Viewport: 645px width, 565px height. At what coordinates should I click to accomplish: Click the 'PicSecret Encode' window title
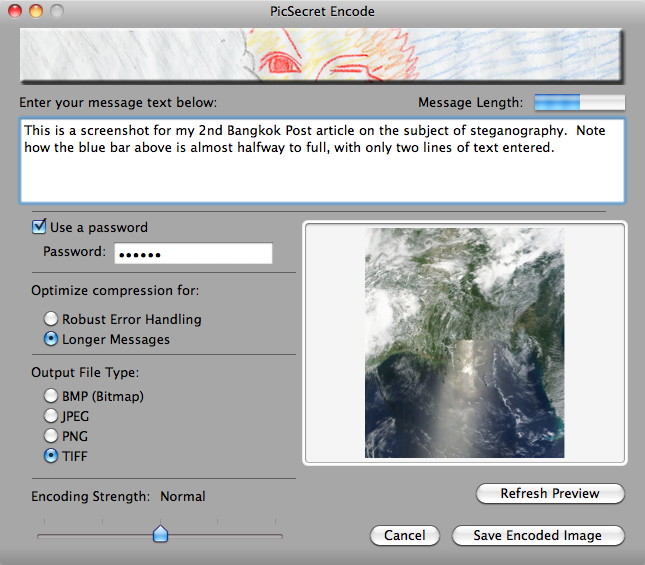click(322, 11)
